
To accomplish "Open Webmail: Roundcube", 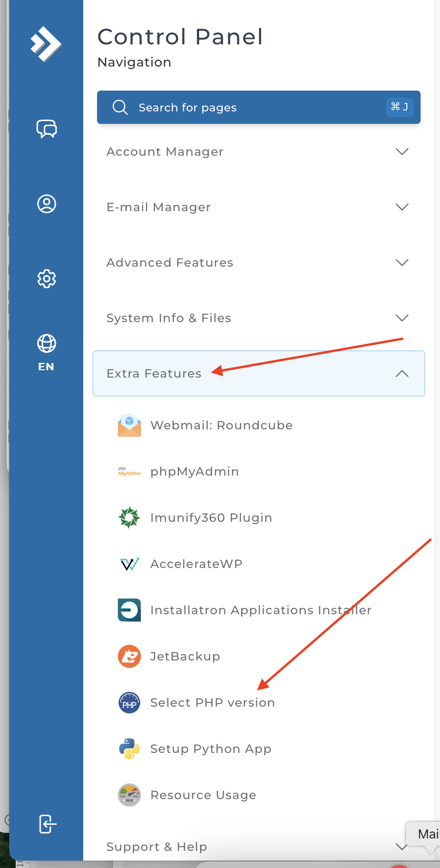I will pyautogui.click(x=221, y=425).
